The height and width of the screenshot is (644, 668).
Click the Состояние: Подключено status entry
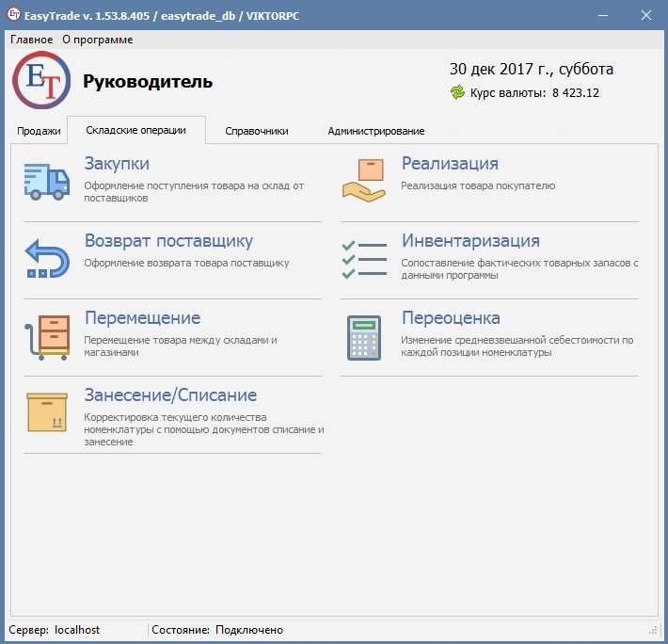tap(217, 630)
